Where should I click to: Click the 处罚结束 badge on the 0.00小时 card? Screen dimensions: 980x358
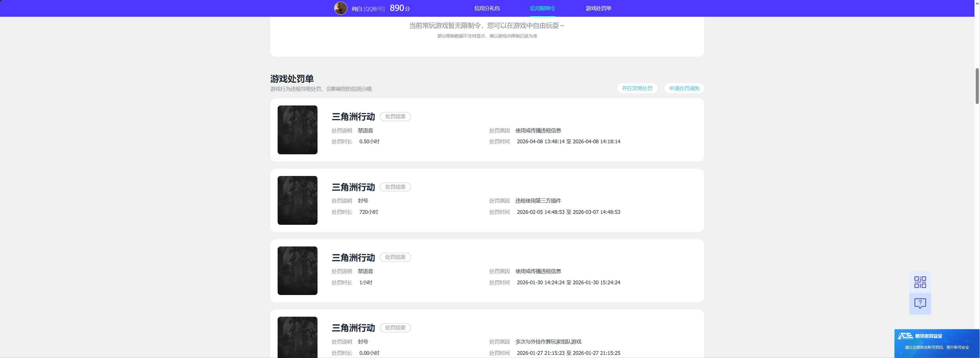(x=395, y=328)
